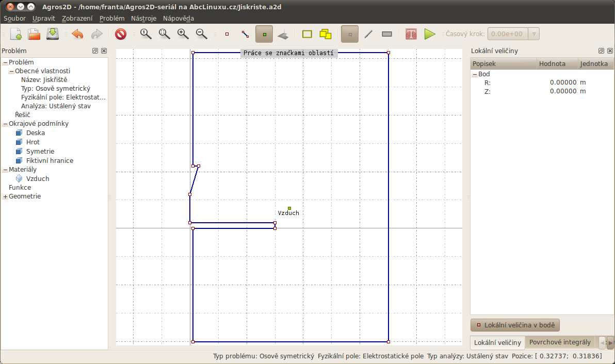Screen dimensions: 615x364
Task: Redo using the gray arrow icon
Action: (x=96, y=34)
